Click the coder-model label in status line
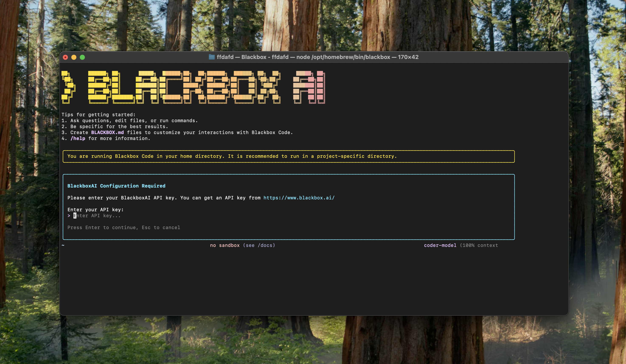The image size is (626, 364). click(x=440, y=245)
